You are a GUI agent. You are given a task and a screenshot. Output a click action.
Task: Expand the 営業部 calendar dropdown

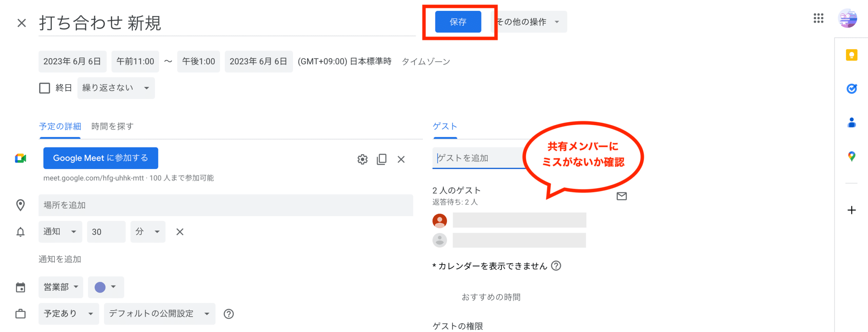[x=61, y=287]
